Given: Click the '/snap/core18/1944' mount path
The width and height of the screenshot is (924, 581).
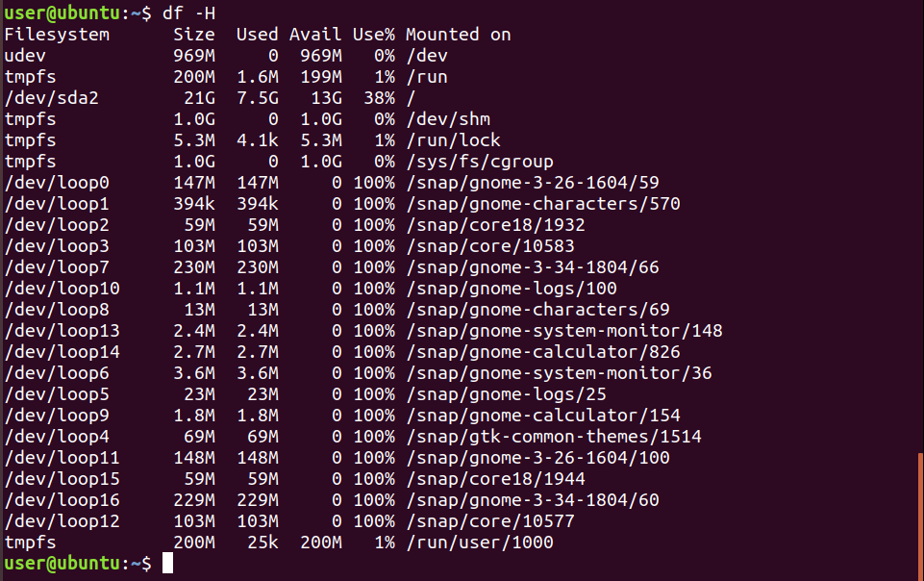Looking at the screenshot, I should click(495, 479).
